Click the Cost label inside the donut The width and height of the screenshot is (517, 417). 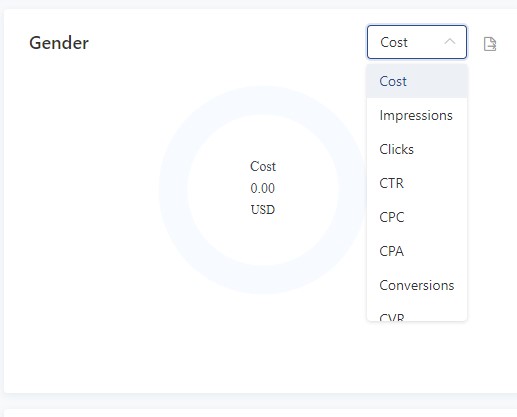click(263, 166)
